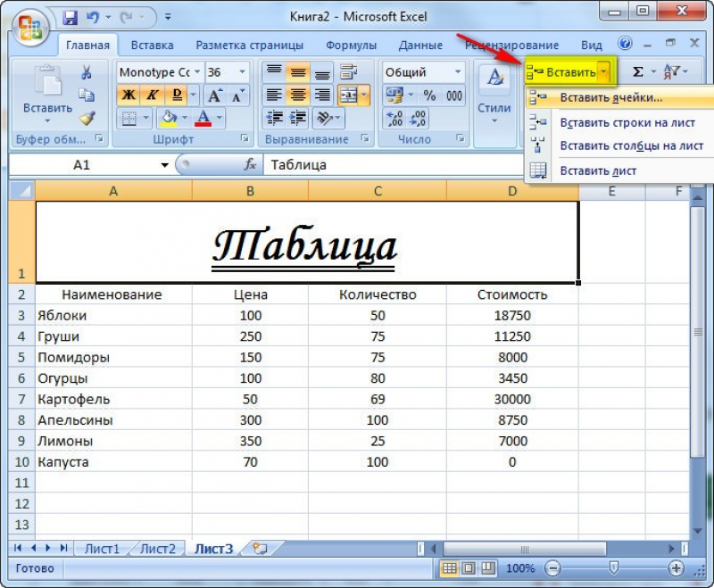Choose Вставить лист menu item
Screen dimensions: 714x588
click(x=619, y=170)
